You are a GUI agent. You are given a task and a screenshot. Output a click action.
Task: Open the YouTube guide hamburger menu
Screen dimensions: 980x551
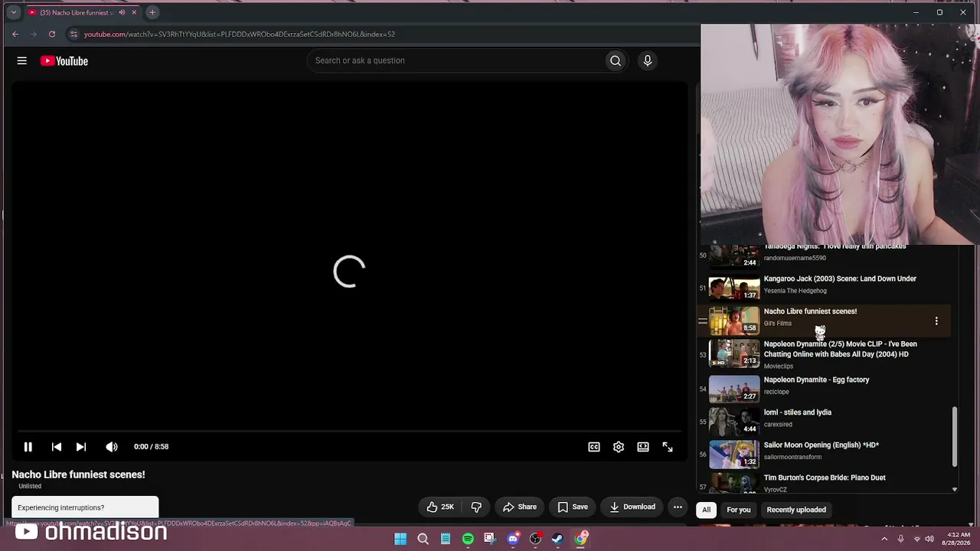(x=22, y=61)
